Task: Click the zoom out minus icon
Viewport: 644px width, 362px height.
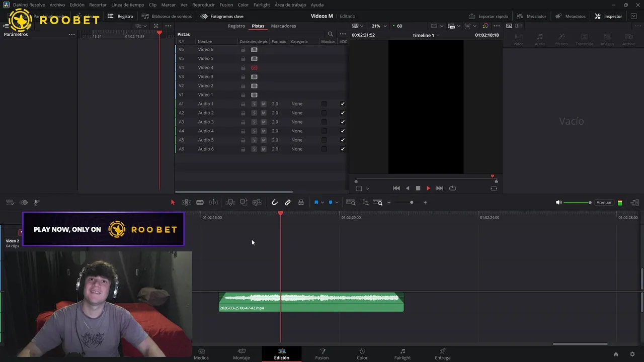Action: (x=388, y=203)
